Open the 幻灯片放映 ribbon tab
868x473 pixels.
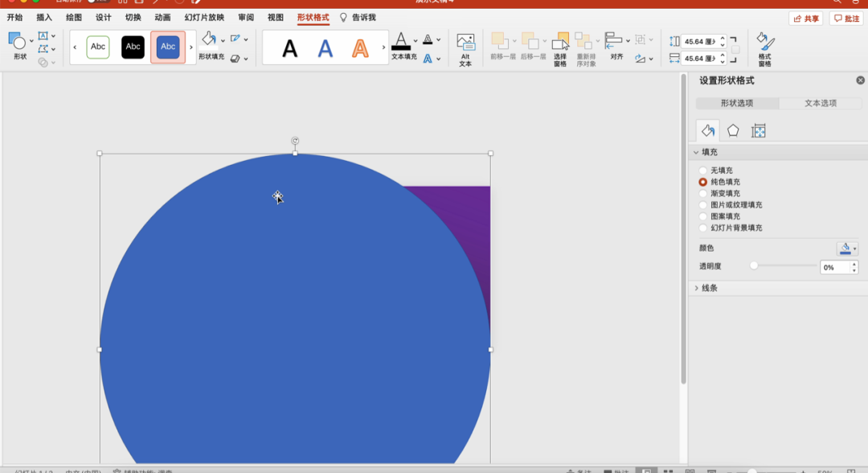204,18
